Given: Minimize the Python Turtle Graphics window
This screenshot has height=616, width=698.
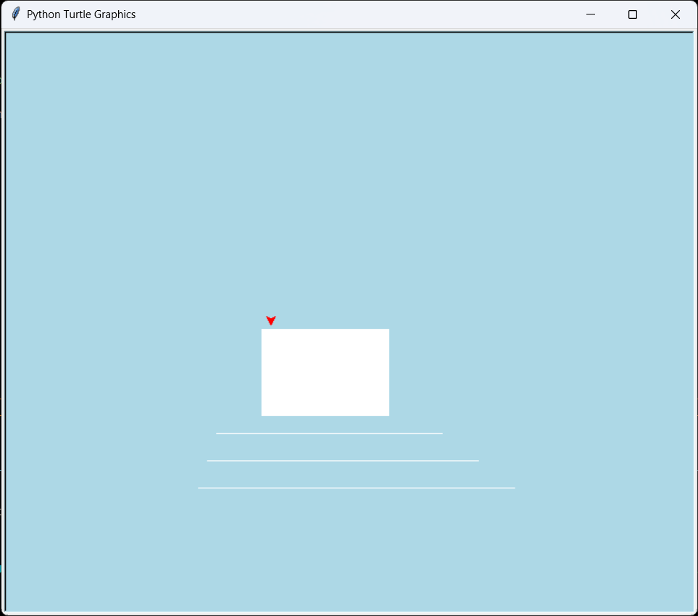Looking at the screenshot, I should 591,14.
